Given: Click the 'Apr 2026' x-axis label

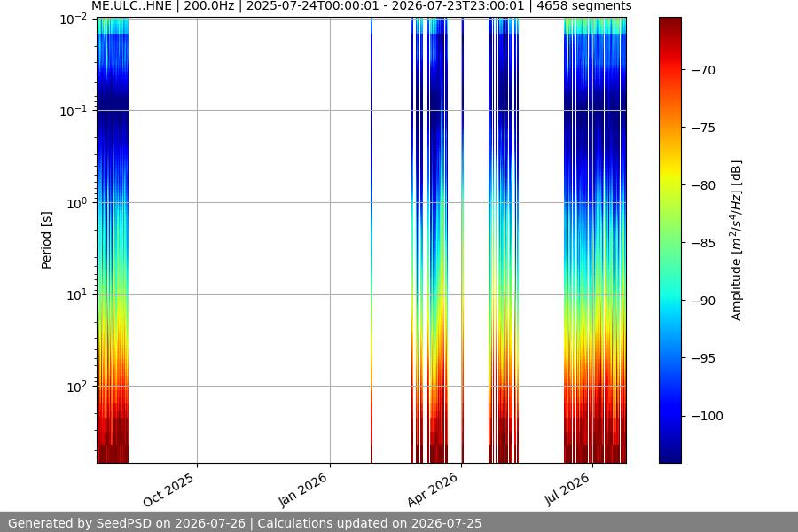Looking at the screenshot, I should pos(433,489).
